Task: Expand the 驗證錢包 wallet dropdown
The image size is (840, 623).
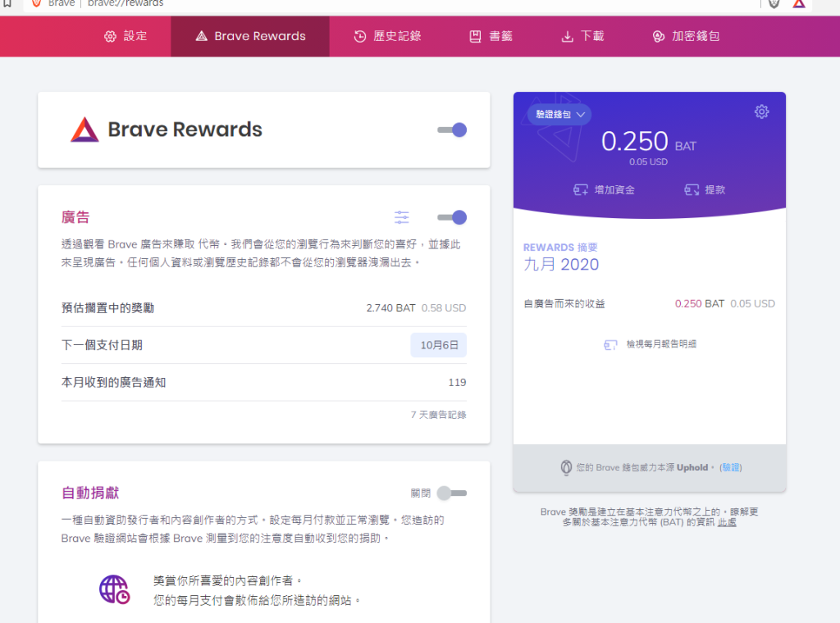Action: point(559,115)
